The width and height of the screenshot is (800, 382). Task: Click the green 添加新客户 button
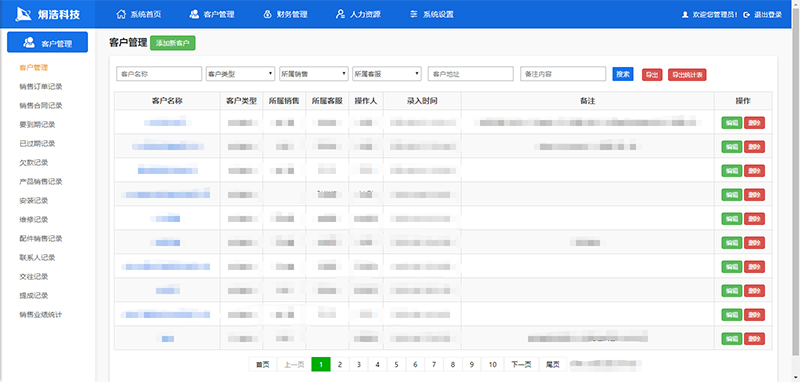point(173,43)
